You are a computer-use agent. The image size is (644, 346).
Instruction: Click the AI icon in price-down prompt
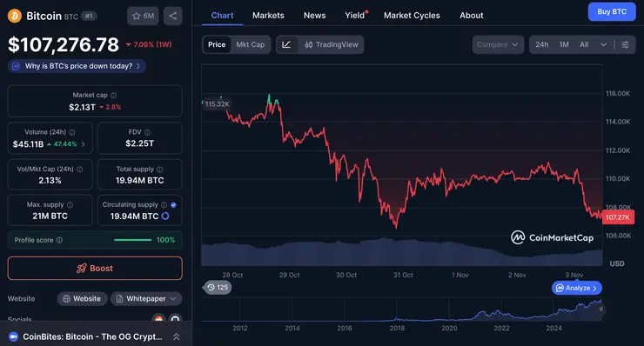[x=16, y=66]
